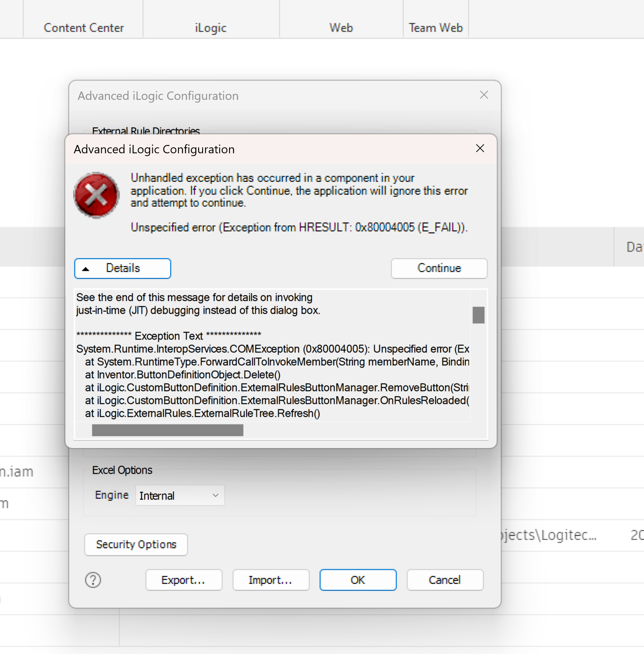The height and width of the screenshot is (654, 644).
Task: Open Security Options
Action: coord(135,544)
